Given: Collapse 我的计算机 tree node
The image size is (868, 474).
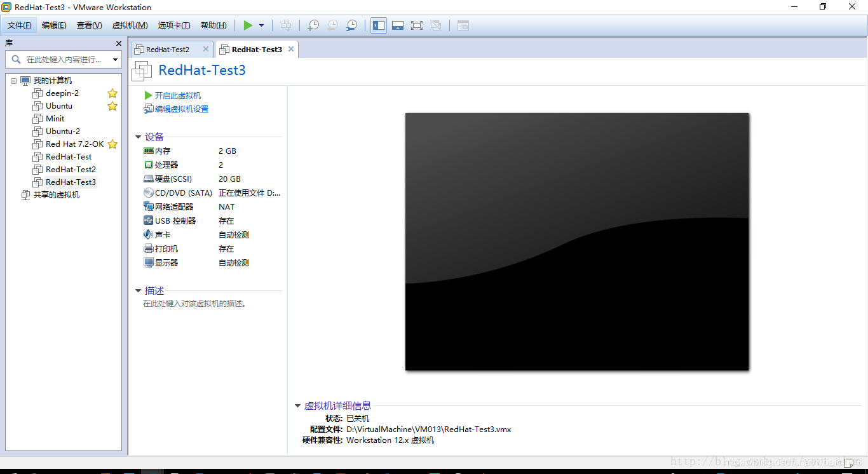Looking at the screenshot, I should tap(14, 80).
